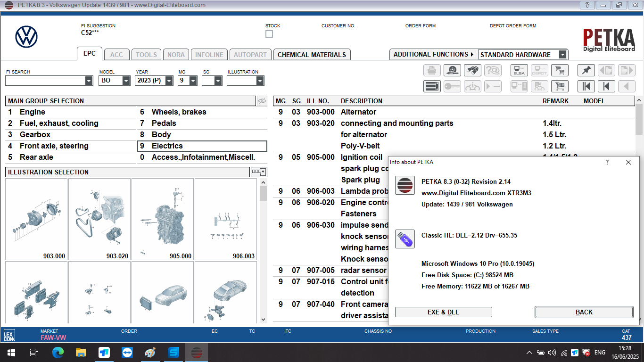Toggle the STOCK checkbox
The height and width of the screenshot is (362, 644).
point(269,33)
